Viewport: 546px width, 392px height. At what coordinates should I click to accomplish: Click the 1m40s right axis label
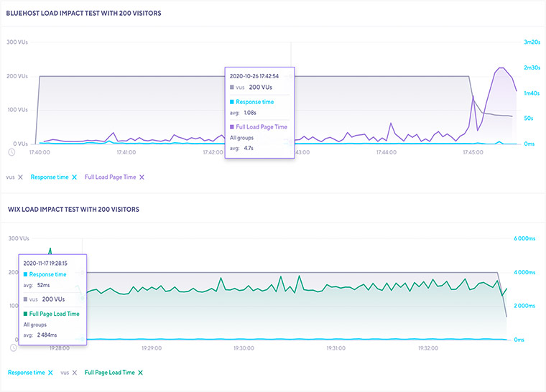tap(532, 93)
